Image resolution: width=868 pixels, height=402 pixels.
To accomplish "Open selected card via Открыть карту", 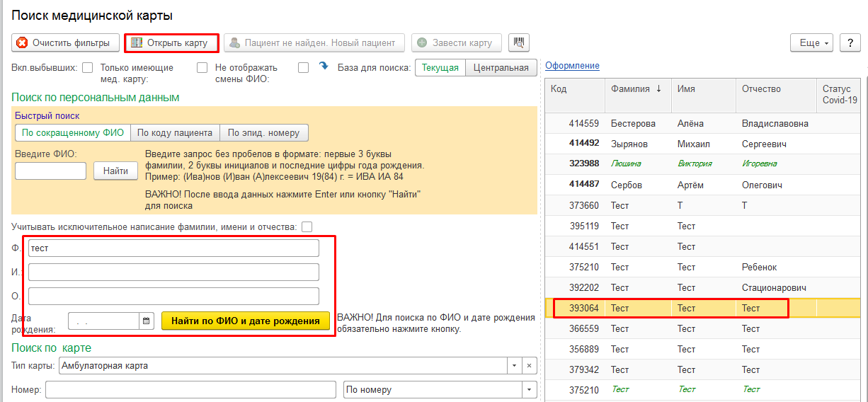I will point(171,42).
